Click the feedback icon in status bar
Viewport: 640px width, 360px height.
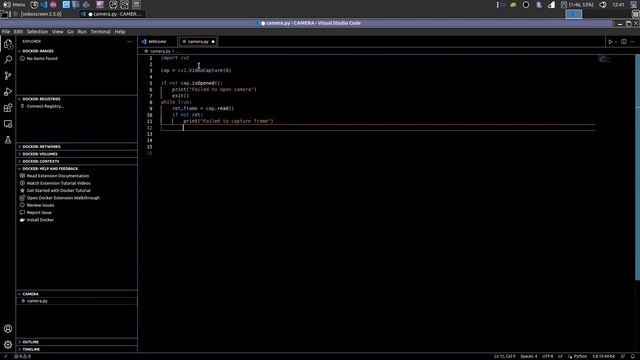[623, 356]
